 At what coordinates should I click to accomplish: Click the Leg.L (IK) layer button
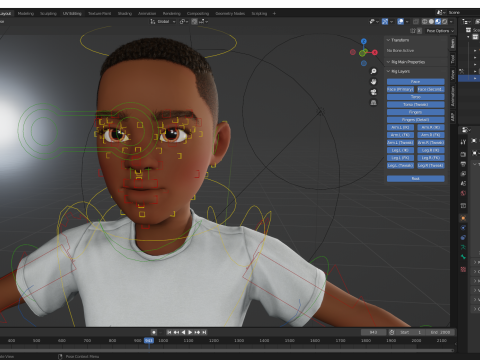pyautogui.click(x=400, y=150)
